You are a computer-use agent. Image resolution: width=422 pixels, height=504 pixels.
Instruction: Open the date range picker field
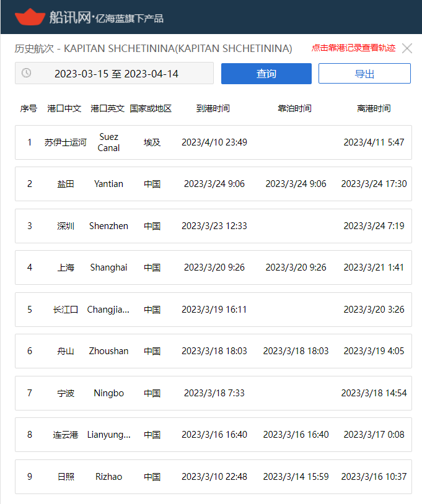pos(114,73)
